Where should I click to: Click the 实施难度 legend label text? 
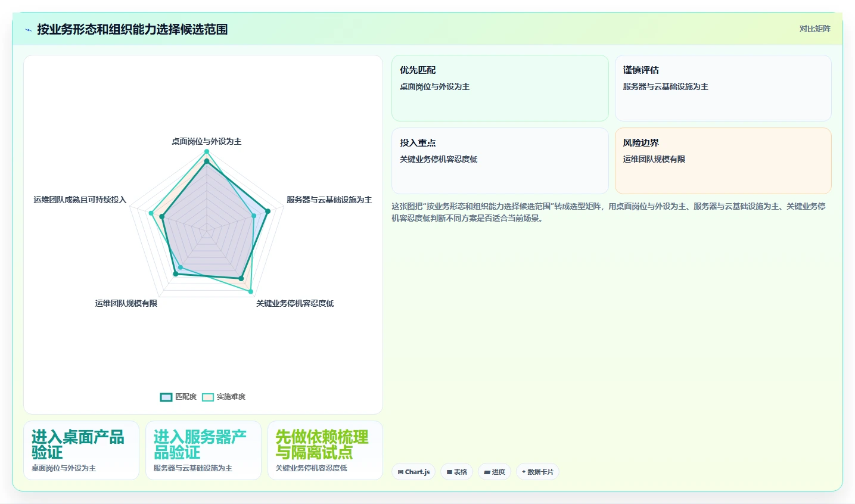(231, 397)
